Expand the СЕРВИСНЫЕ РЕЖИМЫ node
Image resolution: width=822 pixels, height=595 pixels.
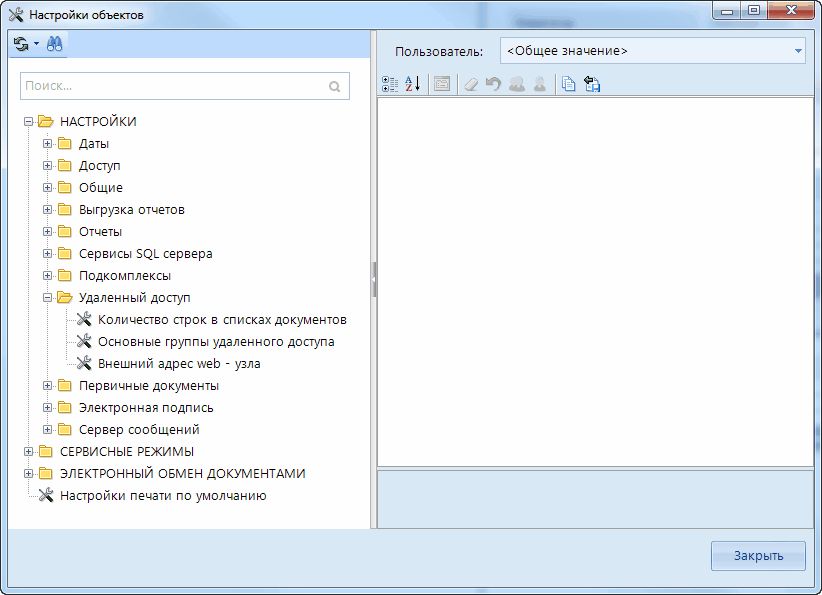click(28, 452)
